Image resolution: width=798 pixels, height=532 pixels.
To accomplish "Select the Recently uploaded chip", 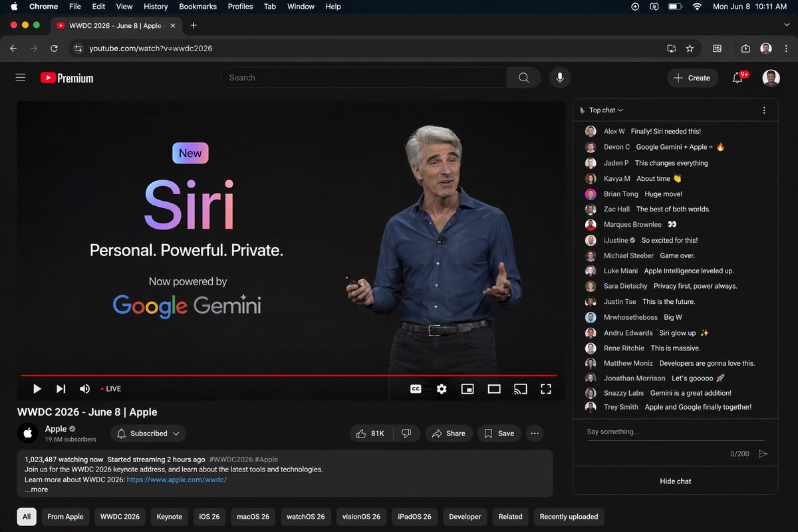I will (569, 517).
